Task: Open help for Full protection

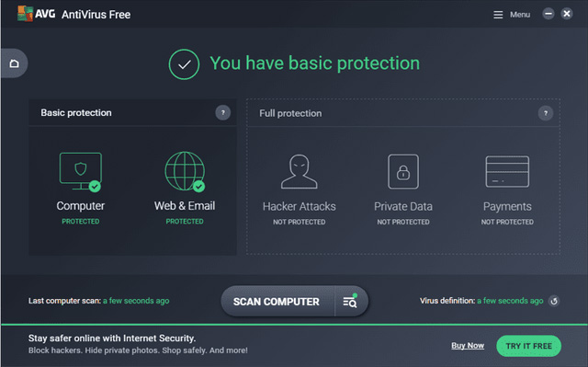Action: [x=546, y=113]
